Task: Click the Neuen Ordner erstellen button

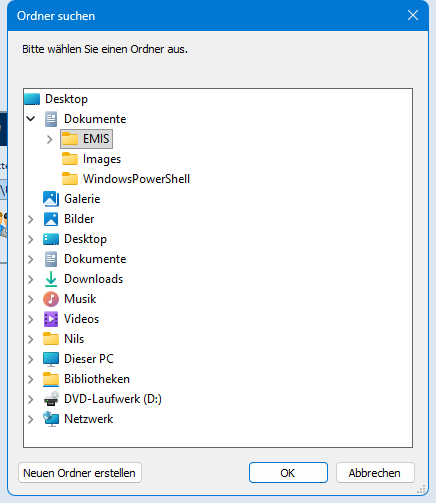Action: pyautogui.click(x=80, y=473)
